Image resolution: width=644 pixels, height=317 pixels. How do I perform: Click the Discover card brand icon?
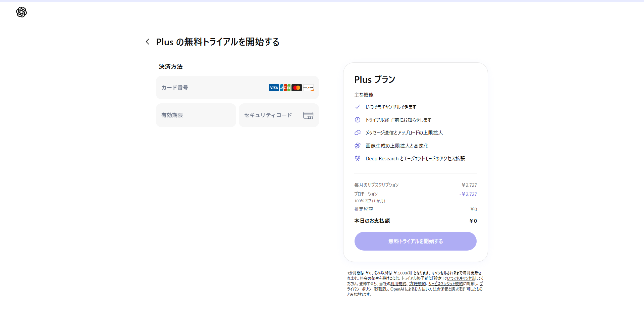(x=308, y=88)
